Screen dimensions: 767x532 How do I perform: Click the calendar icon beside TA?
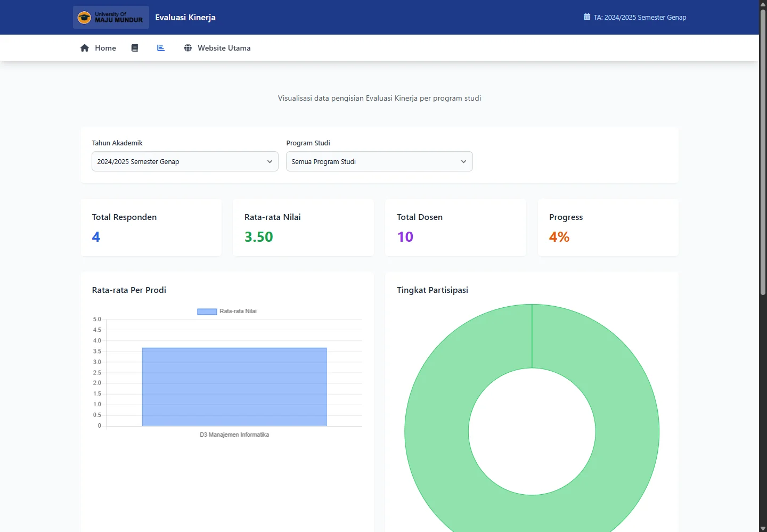pyautogui.click(x=587, y=17)
